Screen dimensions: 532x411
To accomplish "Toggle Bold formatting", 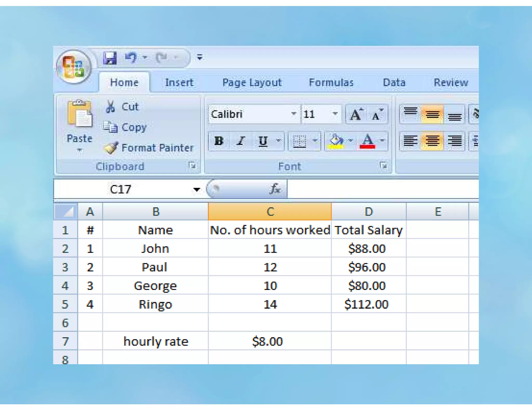I will 219,141.
